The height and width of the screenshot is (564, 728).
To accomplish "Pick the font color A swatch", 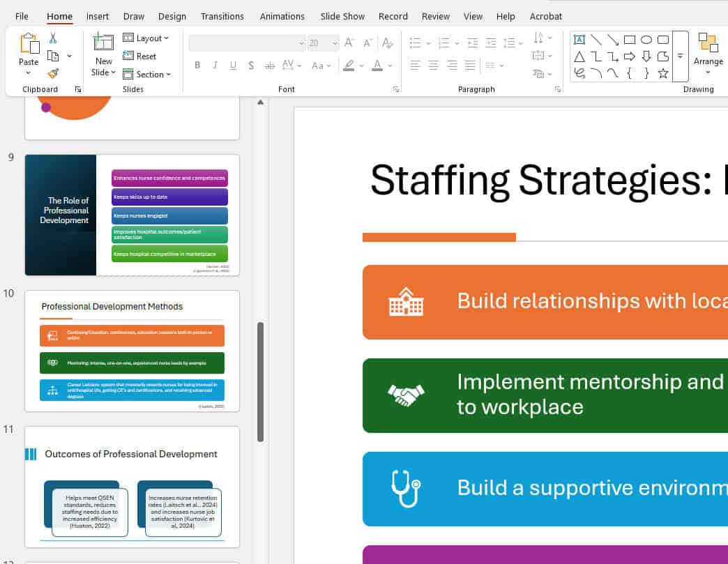I will tap(377, 66).
